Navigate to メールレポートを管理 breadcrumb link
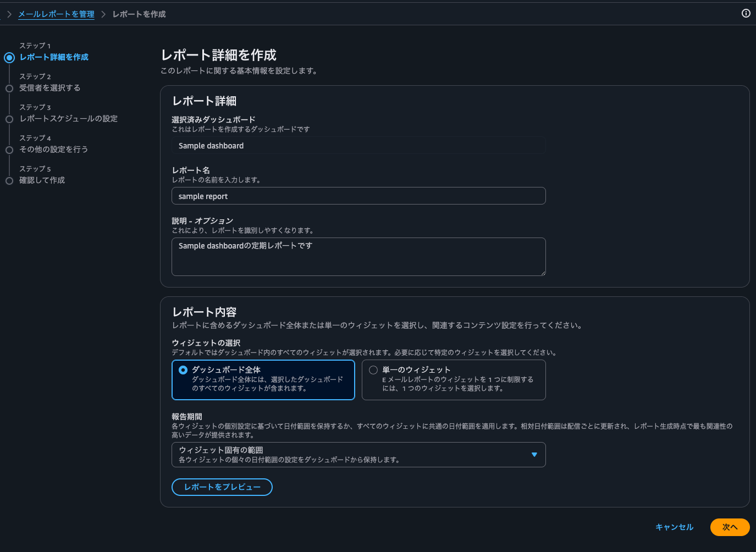 coord(56,14)
